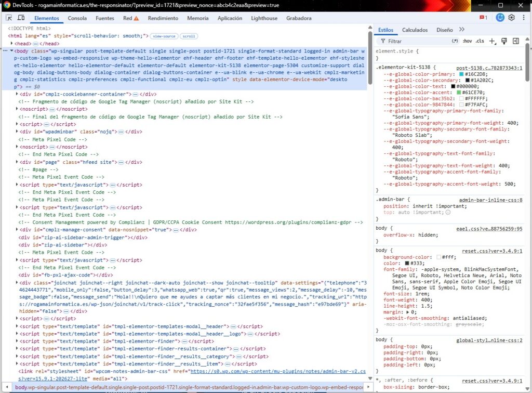The width and height of the screenshot is (532, 393).
Task: Expand the wpadminbar div node
Action: [x=17, y=132]
